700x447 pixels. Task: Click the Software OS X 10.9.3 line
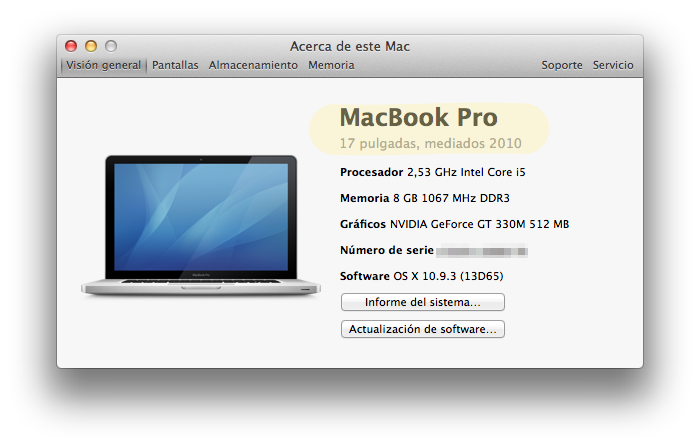(421, 276)
